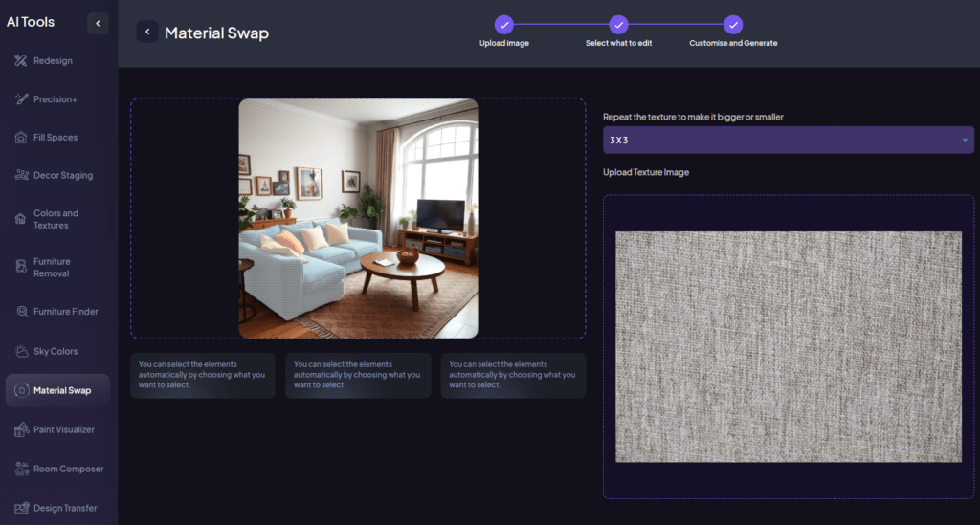The image size is (980, 525).
Task: Click the Design Transfer icon
Action: coord(21,508)
